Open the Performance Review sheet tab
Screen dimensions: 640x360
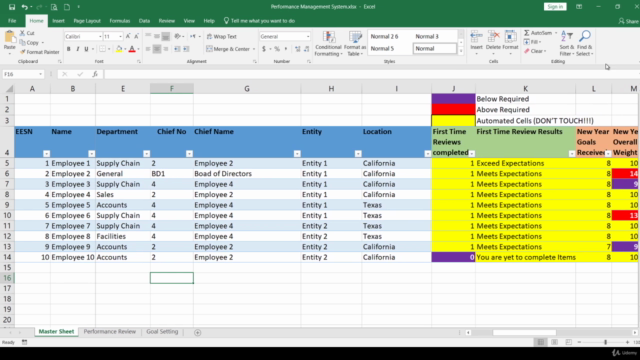[109, 332]
